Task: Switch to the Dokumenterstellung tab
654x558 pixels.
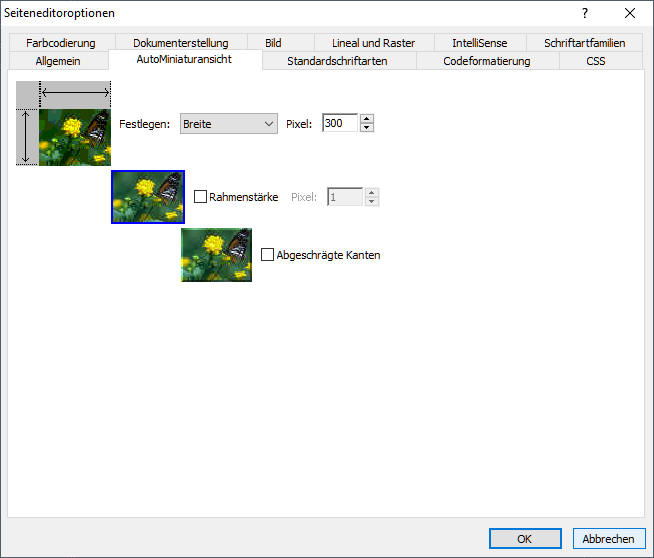Action: (x=181, y=43)
